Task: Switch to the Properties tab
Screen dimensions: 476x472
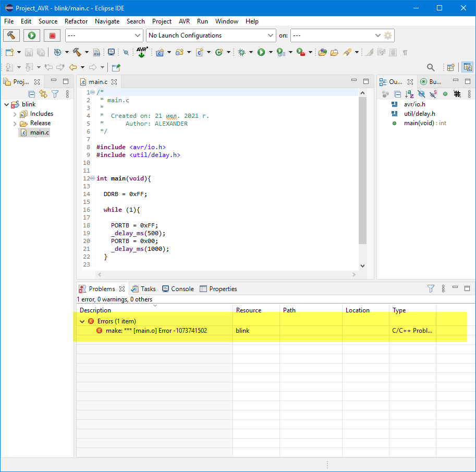Action: [x=218, y=289]
